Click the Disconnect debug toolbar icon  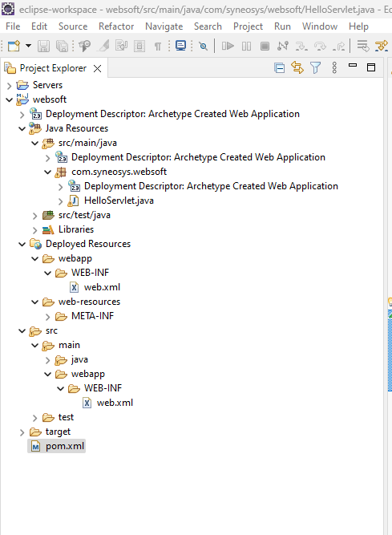click(283, 46)
